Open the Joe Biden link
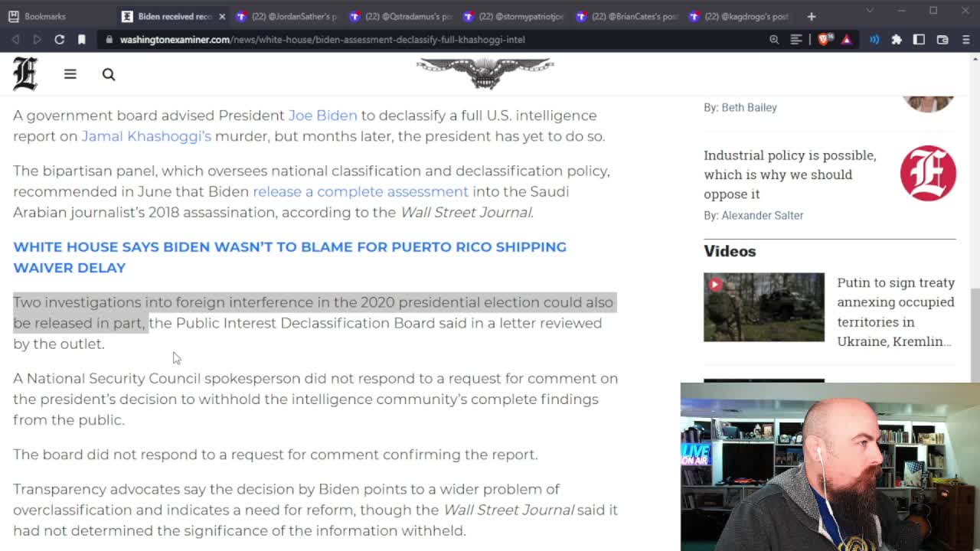This screenshot has height=551, width=980. 322,116
